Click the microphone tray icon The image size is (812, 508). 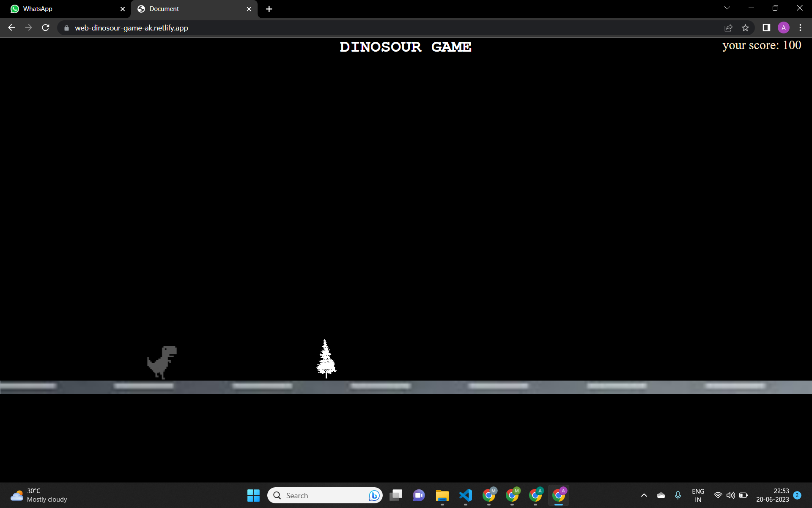click(x=678, y=495)
